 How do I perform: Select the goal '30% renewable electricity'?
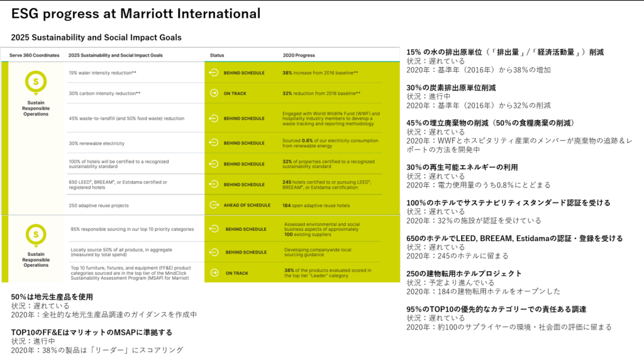(x=96, y=143)
